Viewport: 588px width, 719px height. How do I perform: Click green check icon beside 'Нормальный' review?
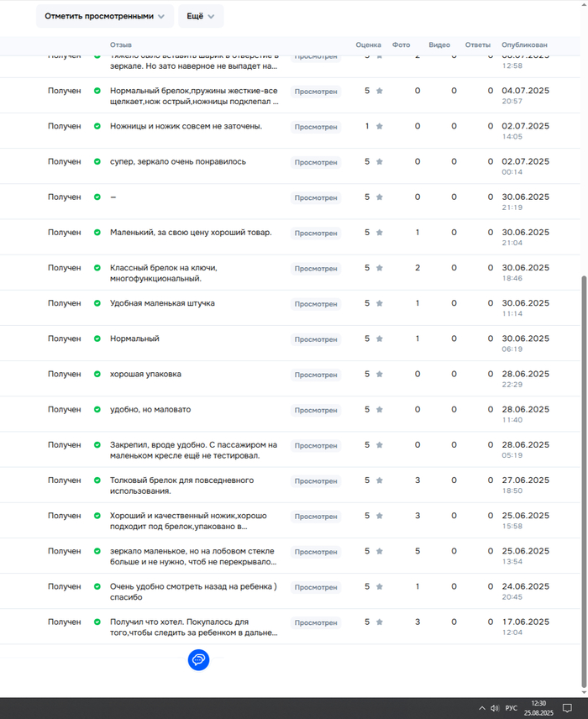pyautogui.click(x=97, y=339)
